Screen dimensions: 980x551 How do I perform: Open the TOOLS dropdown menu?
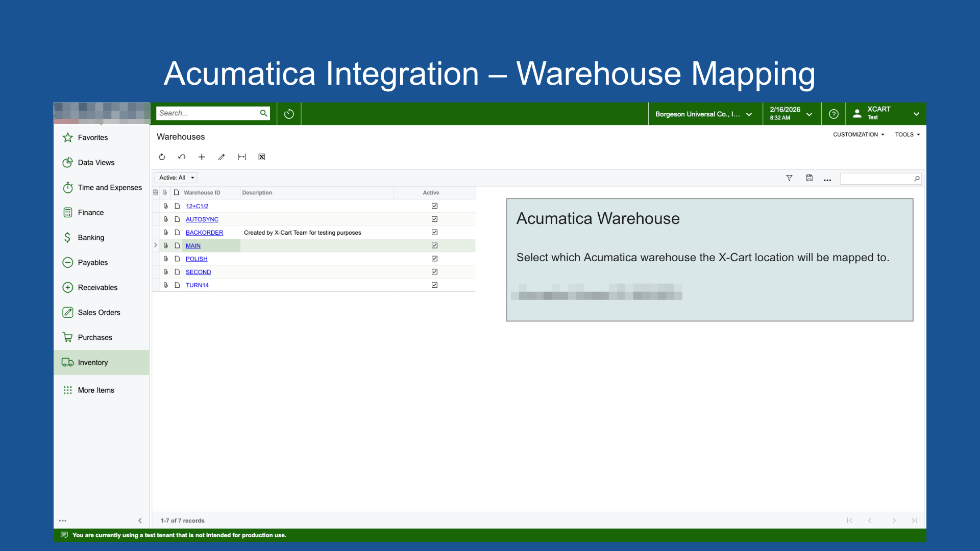tap(907, 135)
